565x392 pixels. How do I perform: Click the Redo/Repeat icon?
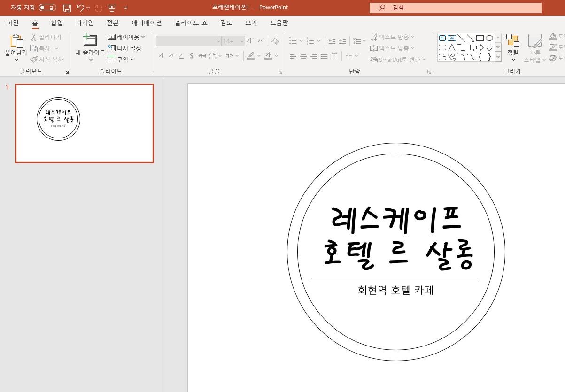click(x=98, y=8)
